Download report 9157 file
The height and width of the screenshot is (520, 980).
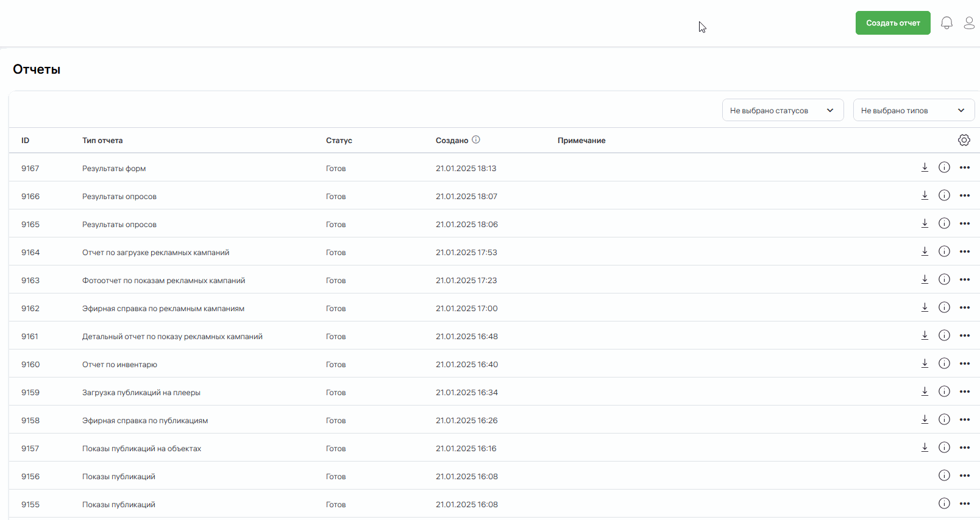925,448
